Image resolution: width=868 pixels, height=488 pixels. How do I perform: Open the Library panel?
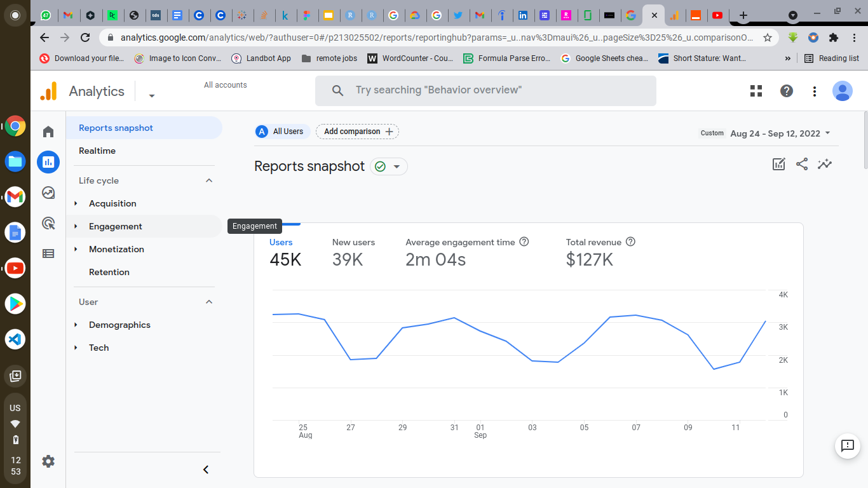click(x=48, y=254)
